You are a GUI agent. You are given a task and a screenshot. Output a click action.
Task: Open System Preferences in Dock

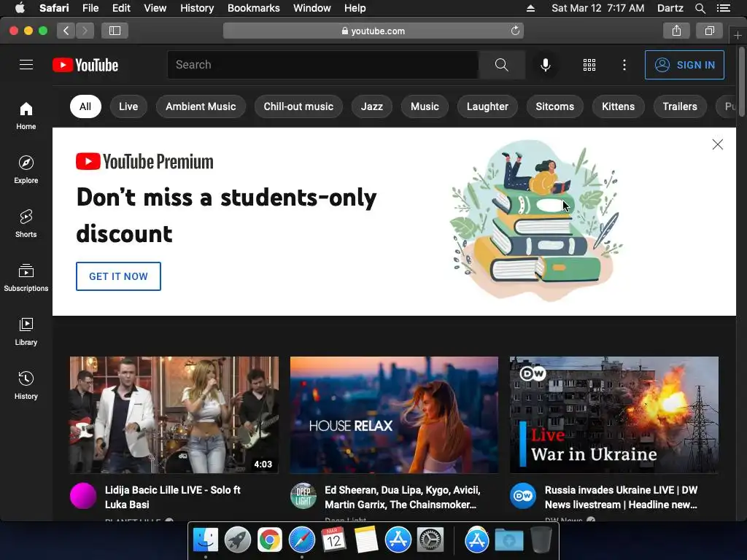tap(430, 540)
